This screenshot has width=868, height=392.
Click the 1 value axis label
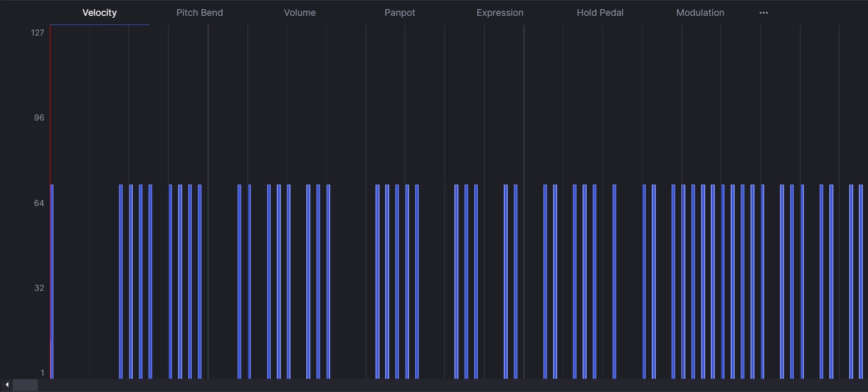click(42, 373)
